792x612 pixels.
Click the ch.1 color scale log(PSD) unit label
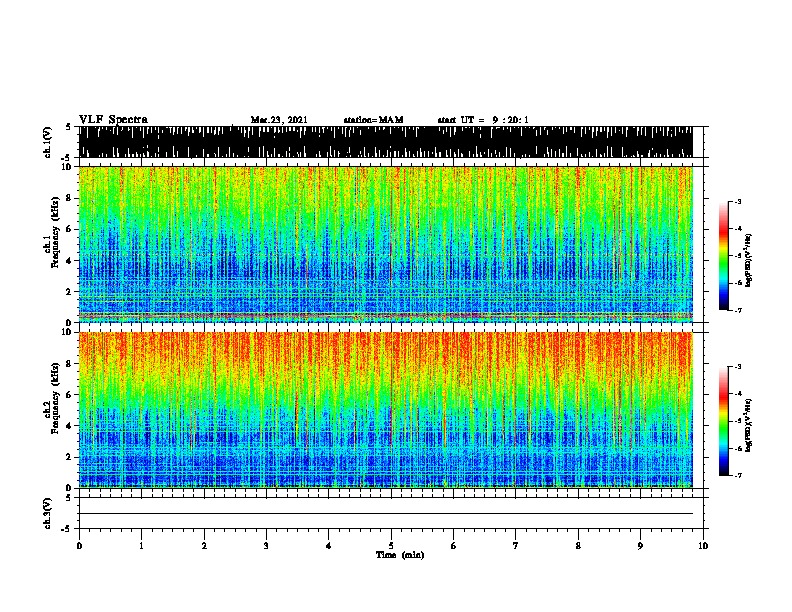(748, 261)
